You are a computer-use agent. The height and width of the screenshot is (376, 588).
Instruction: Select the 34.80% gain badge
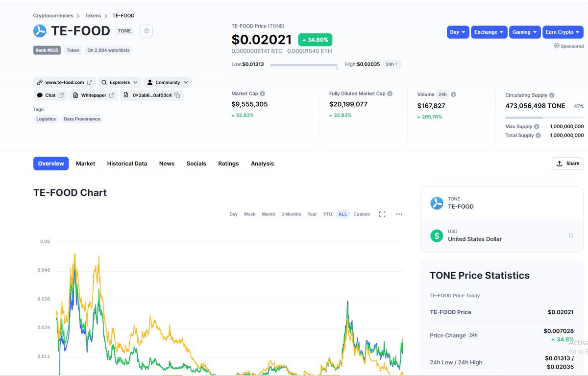(x=315, y=40)
